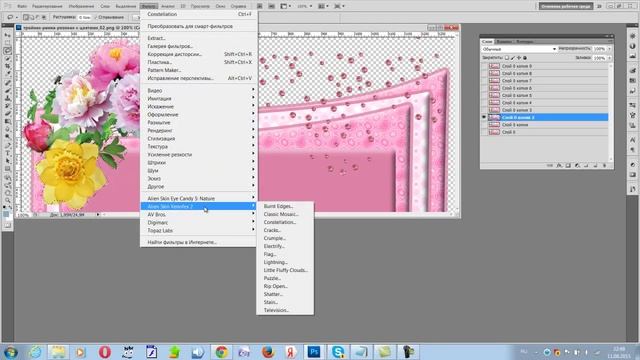Toggle visibility of Слой 0 копия 6
The width and height of the screenshot is (640, 360).
pyautogui.click(x=484, y=88)
